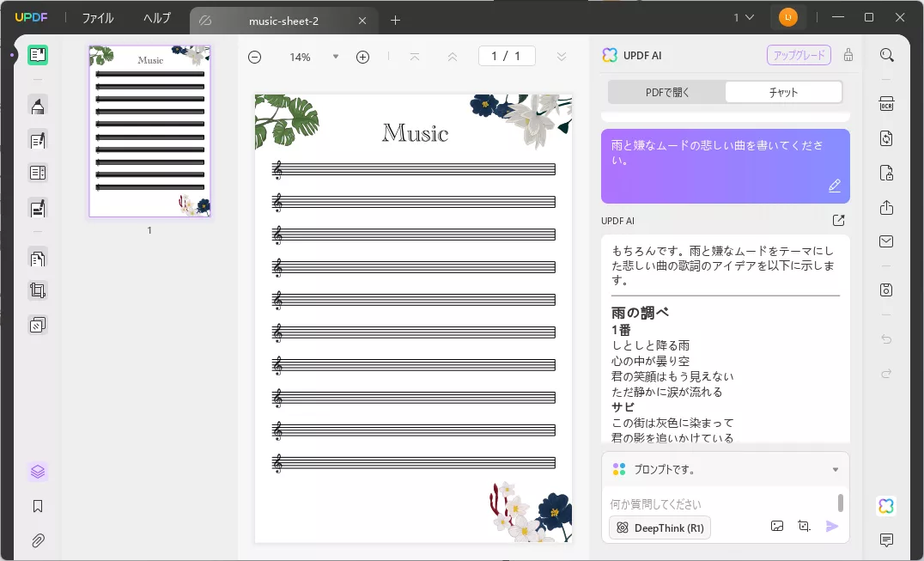
Task: Go to the next page
Action: 562,57
